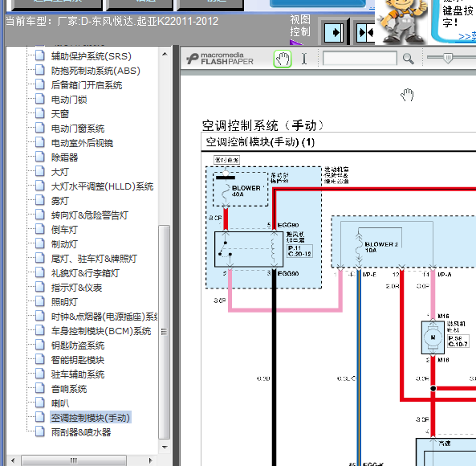This screenshot has width=476, height=466.
Task: Open 防抱死制动系统(ABS) tree item
Action: click(x=96, y=71)
